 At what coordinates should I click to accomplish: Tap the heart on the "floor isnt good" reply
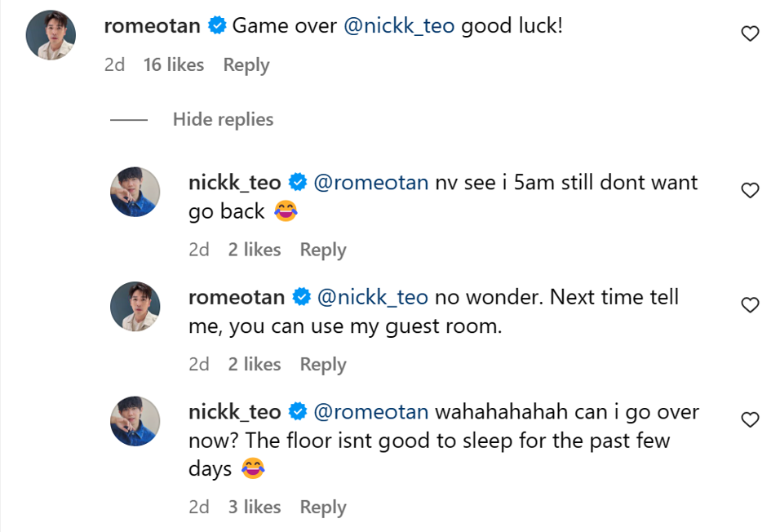750,420
